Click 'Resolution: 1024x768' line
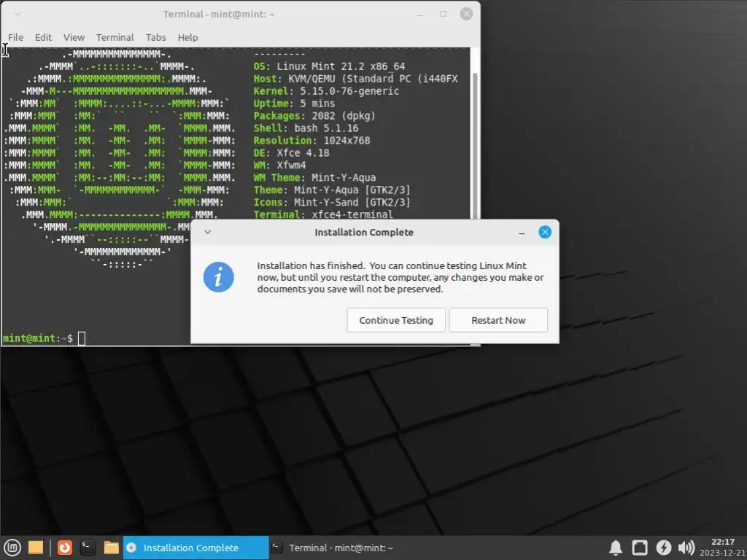747x560 pixels. 311,141
